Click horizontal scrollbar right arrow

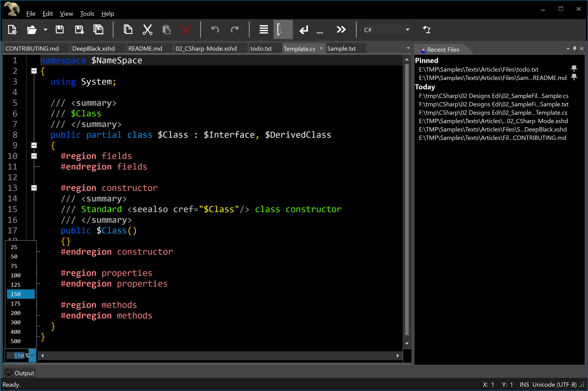click(398, 356)
